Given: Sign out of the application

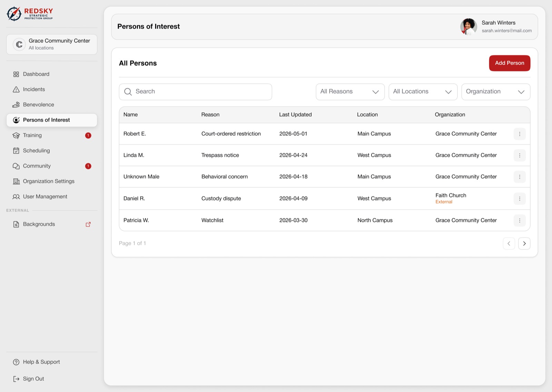Looking at the screenshot, I should click(x=52, y=379).
